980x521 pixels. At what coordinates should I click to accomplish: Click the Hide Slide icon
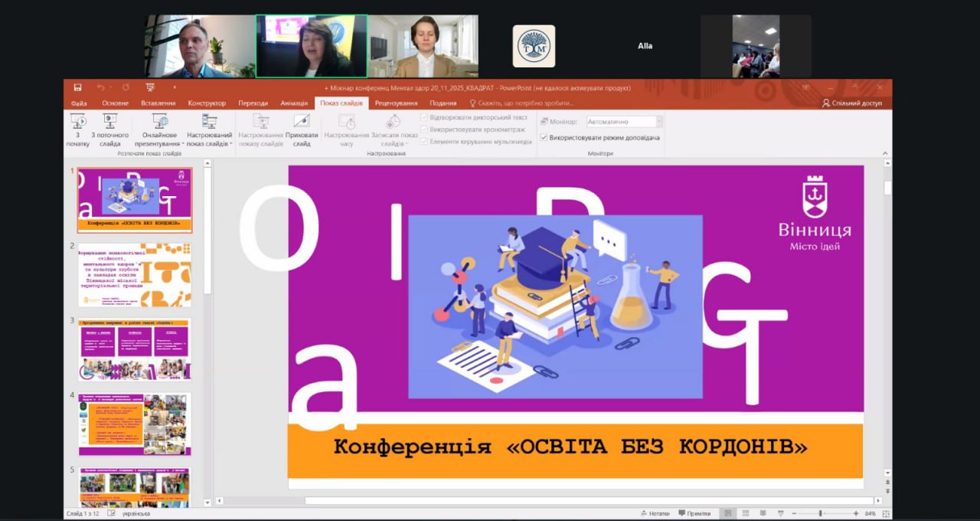point(302,129)
